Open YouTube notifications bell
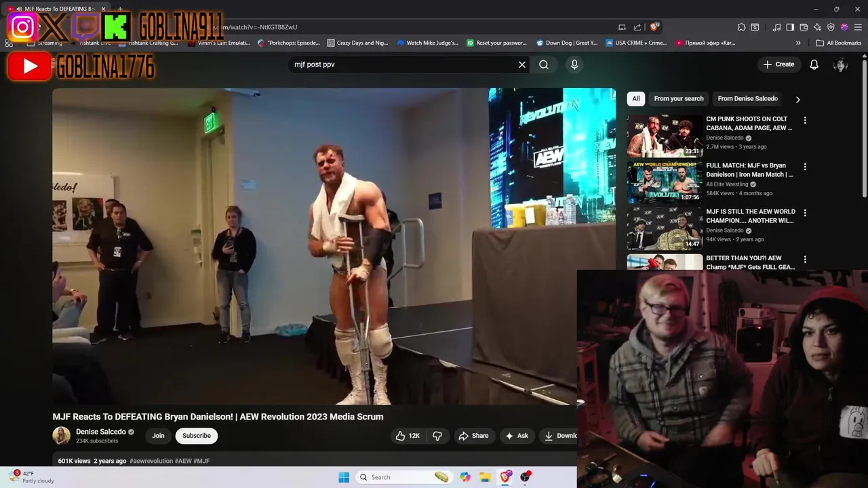This screenshot has width=868, height=488. [x=814, y=64]
